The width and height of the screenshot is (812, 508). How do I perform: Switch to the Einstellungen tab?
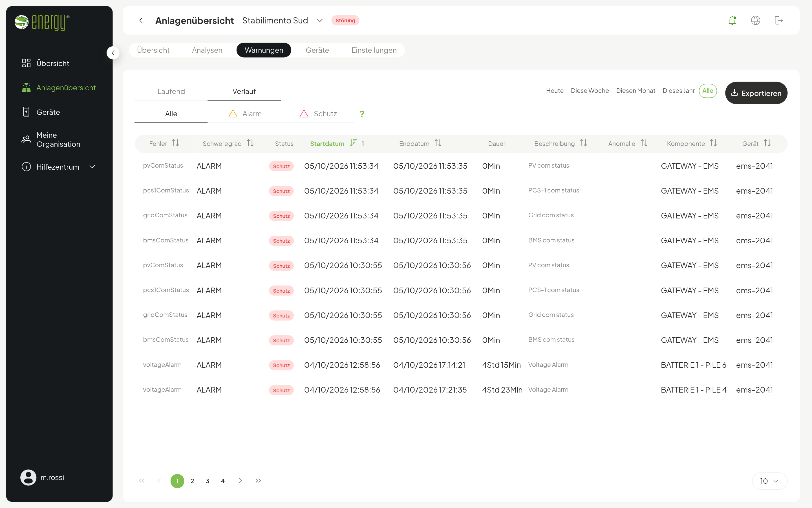coord(374,50)
